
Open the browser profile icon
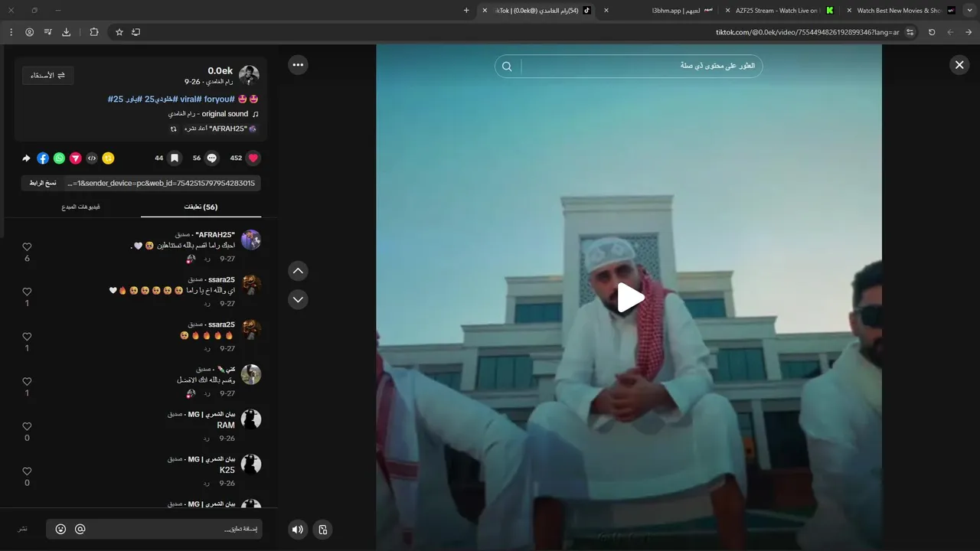coord(29,32)
